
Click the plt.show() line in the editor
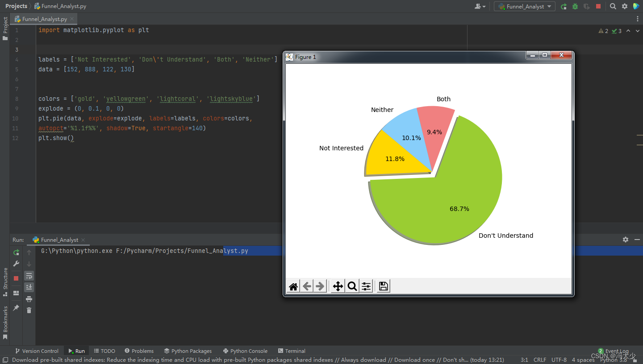[56, 138]
